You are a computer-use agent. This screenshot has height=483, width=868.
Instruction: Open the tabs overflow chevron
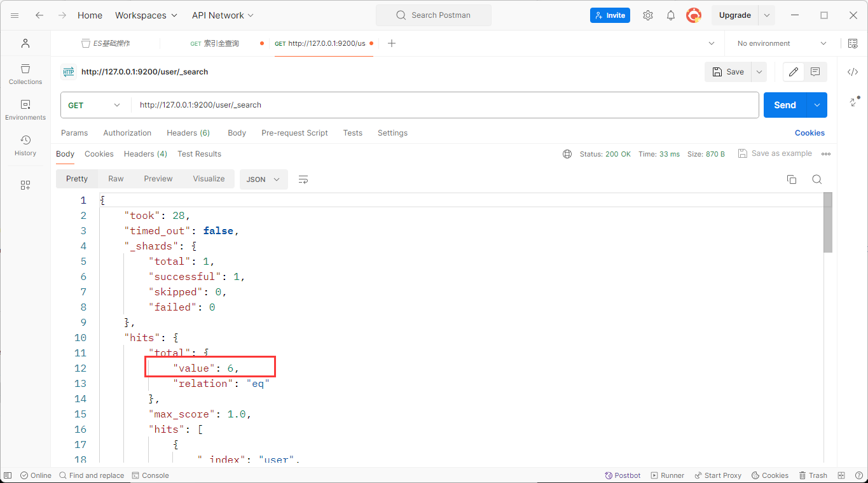pos(712,43)
